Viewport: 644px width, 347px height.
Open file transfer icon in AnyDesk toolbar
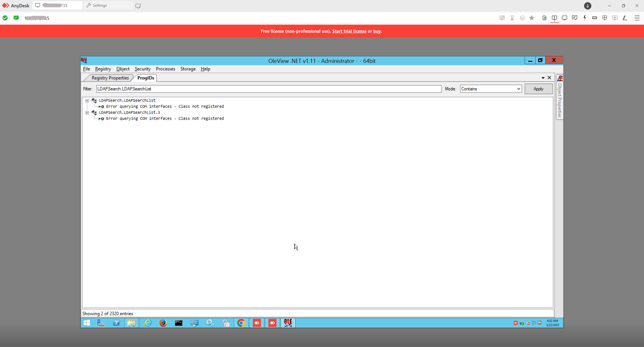[x=544, y=18]
